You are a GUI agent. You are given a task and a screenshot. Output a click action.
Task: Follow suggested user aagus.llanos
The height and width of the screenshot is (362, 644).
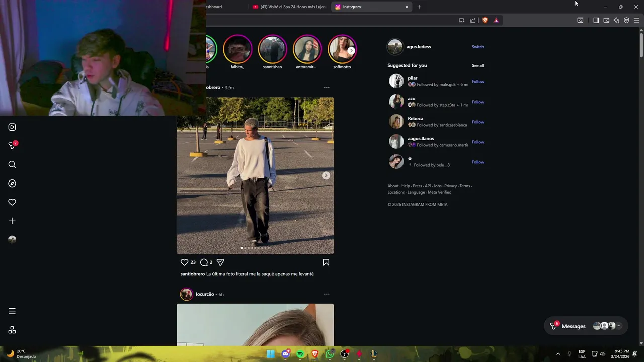(x=478, y=142)
